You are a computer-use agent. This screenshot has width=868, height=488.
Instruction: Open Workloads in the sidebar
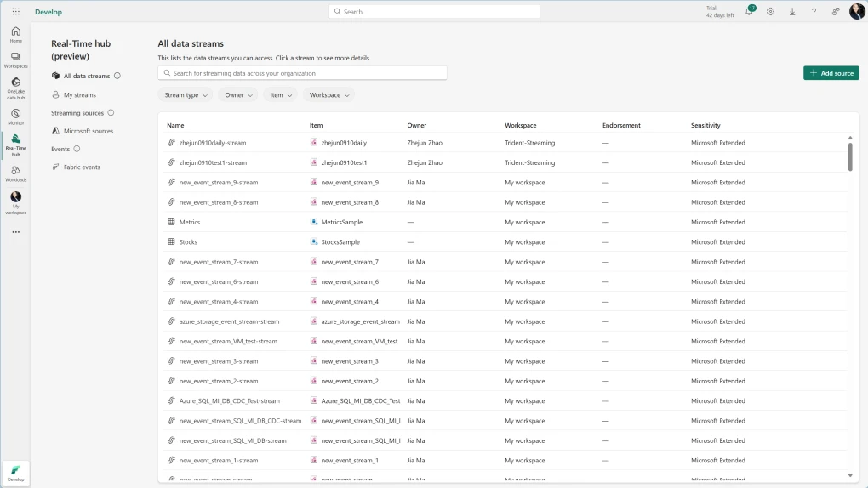15,173
